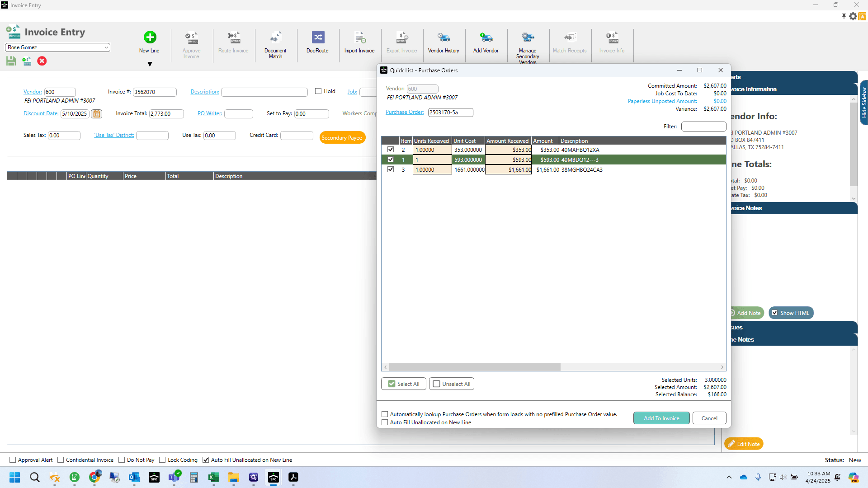
Task: Click the New Line green plus icon
Action: (150, 37)
